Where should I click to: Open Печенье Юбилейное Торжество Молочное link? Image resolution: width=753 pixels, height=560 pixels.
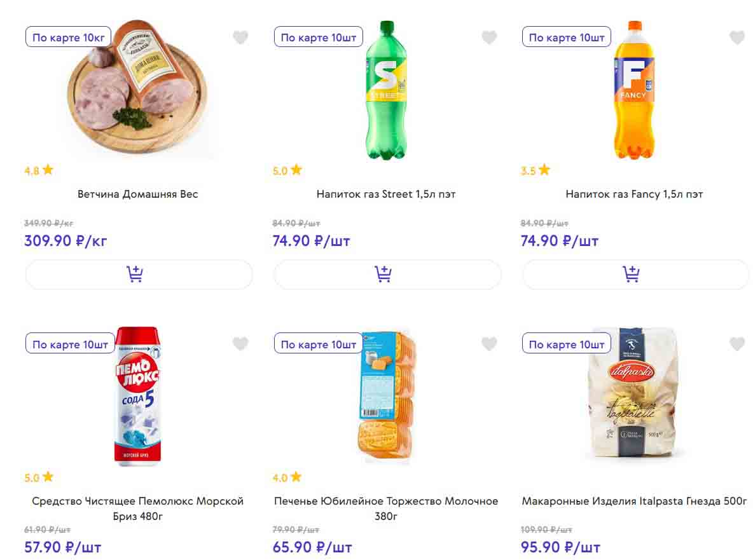click(x=386, y=509)
